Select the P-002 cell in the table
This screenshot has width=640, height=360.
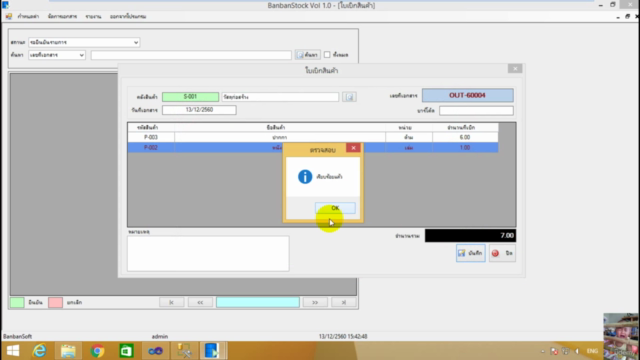[151, 148]
